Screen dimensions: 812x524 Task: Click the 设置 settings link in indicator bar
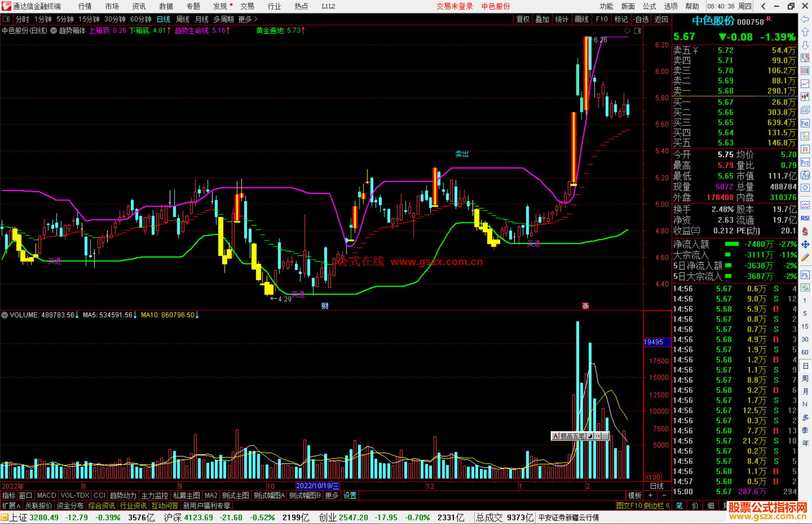350,495
